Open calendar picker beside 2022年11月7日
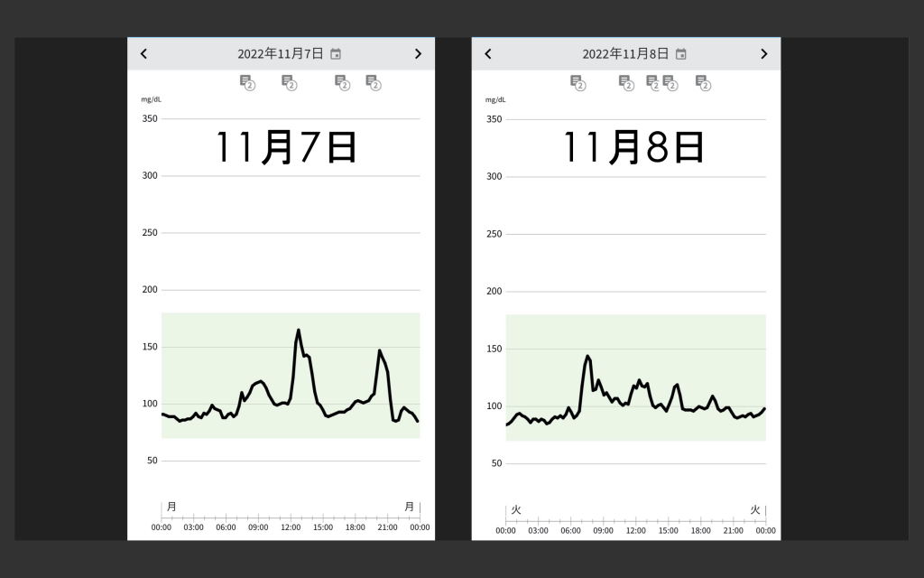 click(x=336, y=54)
